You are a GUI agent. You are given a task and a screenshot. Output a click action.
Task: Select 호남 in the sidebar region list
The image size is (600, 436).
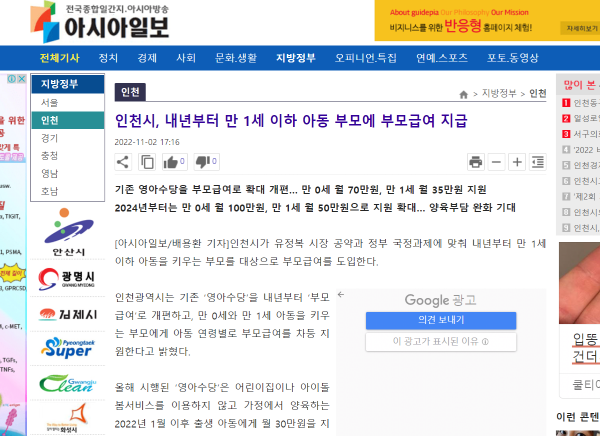pos(68,191)
